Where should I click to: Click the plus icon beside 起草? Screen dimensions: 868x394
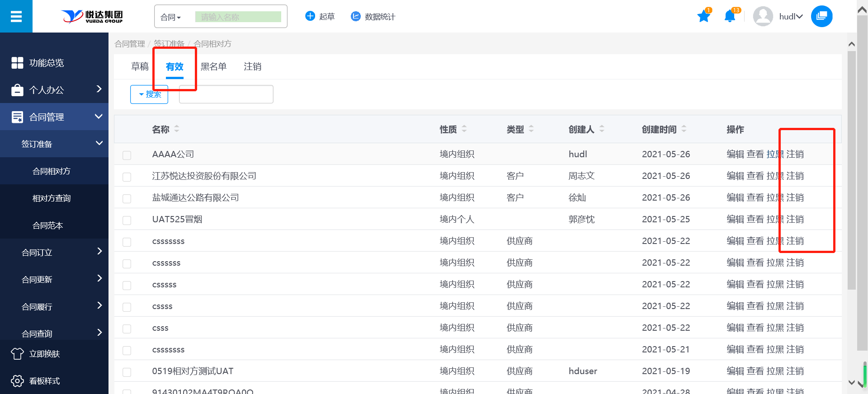click(x=310, y=16)
